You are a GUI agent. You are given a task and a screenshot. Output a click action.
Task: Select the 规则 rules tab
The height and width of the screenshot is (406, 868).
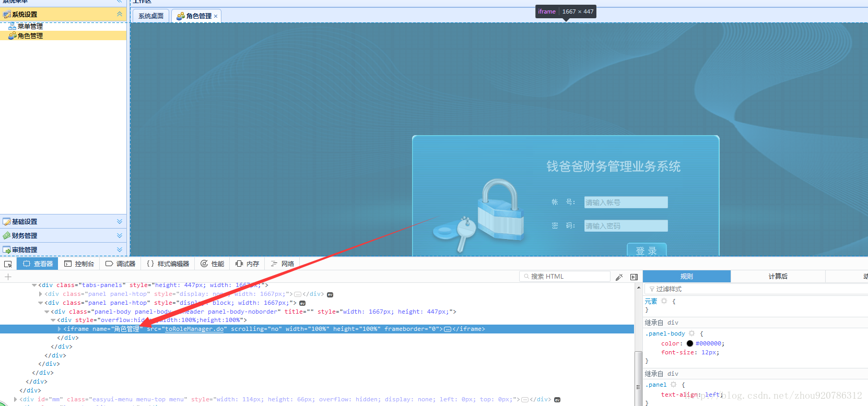tap(687, 277)
